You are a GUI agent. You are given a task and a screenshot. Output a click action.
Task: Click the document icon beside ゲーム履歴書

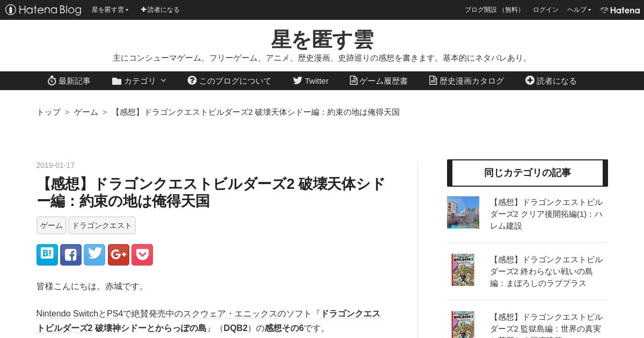354,80
